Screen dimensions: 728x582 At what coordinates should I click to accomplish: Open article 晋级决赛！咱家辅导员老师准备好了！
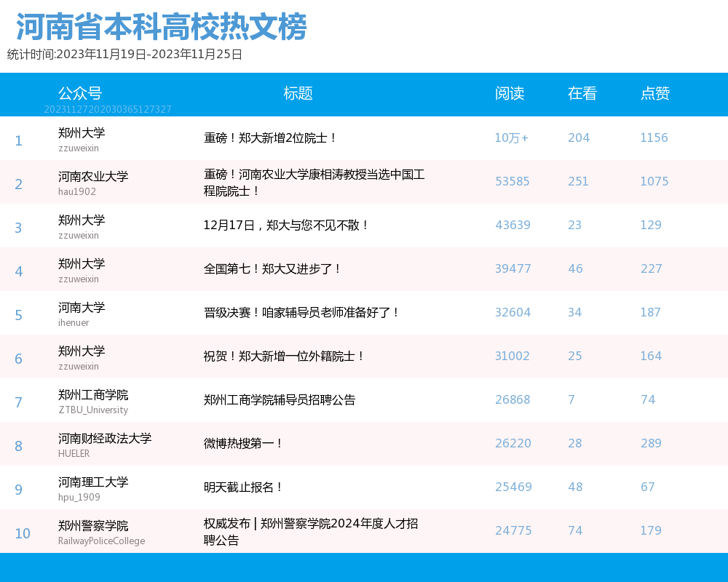(x=301, y=312)
